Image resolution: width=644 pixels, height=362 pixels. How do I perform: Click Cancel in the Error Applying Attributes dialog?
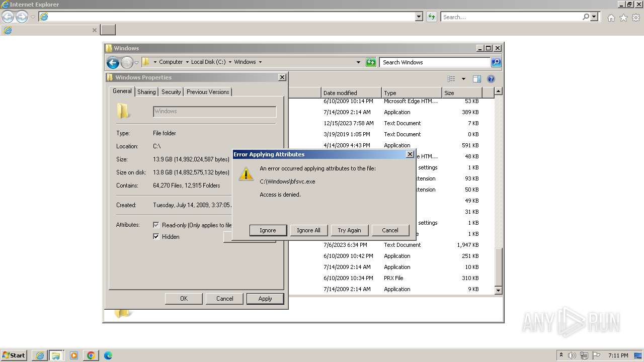390,230
